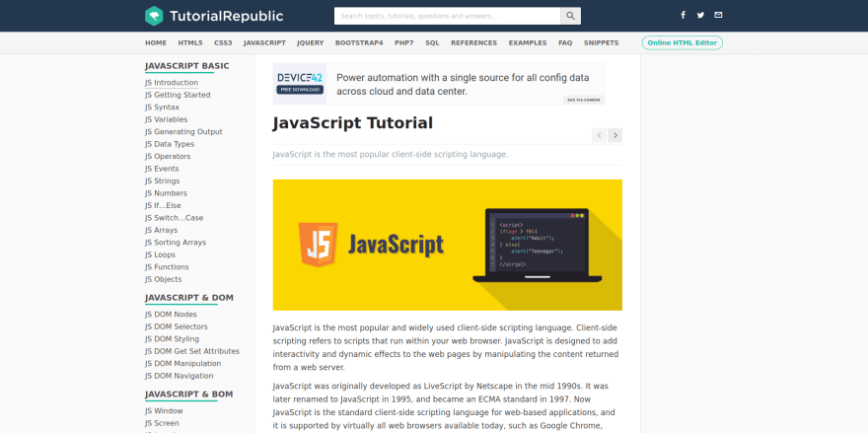
Task: Open BOOTSTRAP4 in navigation bar
Action: coord(359,43)
